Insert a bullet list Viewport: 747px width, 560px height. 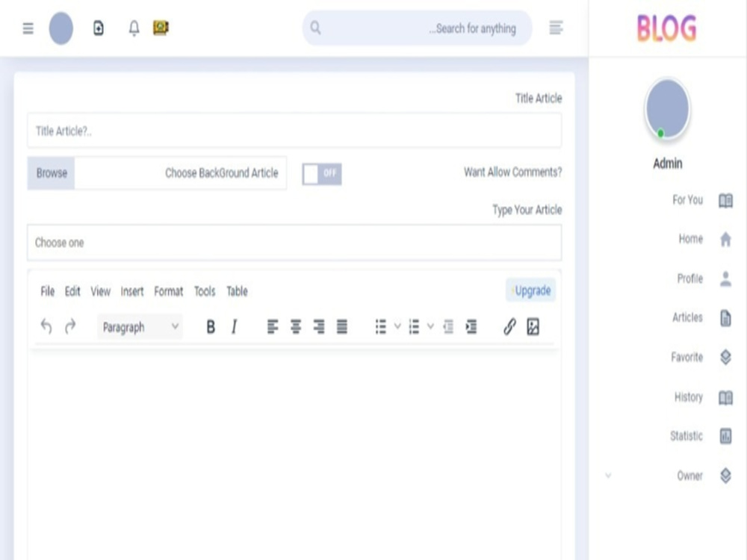pyautogui.click(x=381, y=327)
